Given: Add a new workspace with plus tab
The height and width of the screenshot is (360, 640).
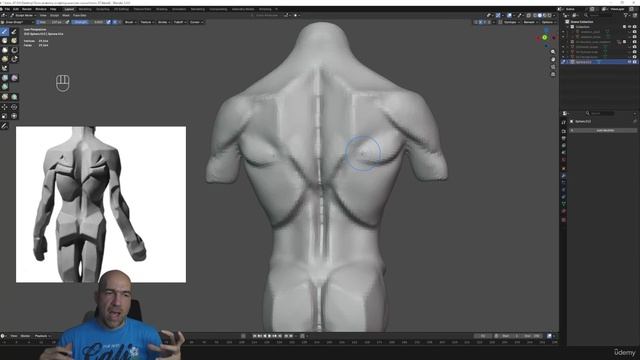Looking at the screenshot, I should 276,9.
